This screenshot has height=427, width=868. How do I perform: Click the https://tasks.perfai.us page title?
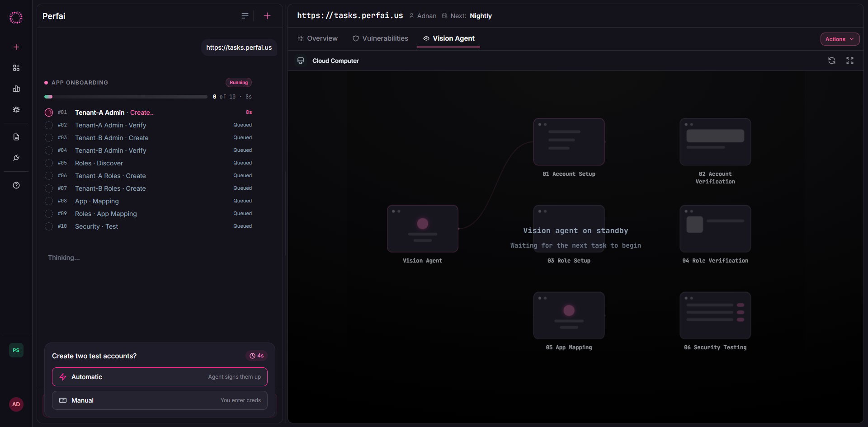[350, 15]
